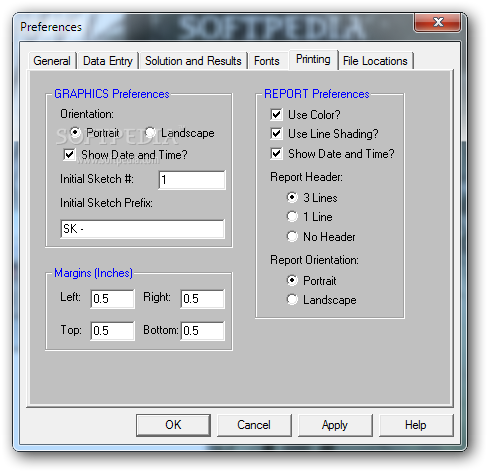Open the File Locations tab

[375, 61]
